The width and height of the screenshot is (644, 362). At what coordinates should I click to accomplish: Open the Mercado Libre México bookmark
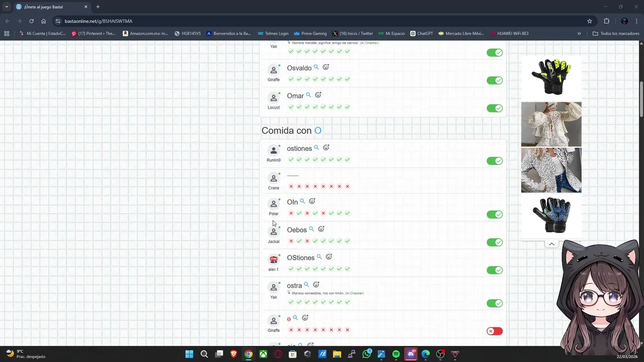[x=461, y=34]
